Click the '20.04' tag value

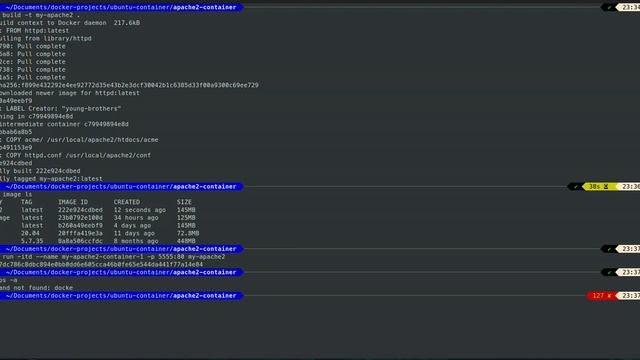click(x=30, y=233)
